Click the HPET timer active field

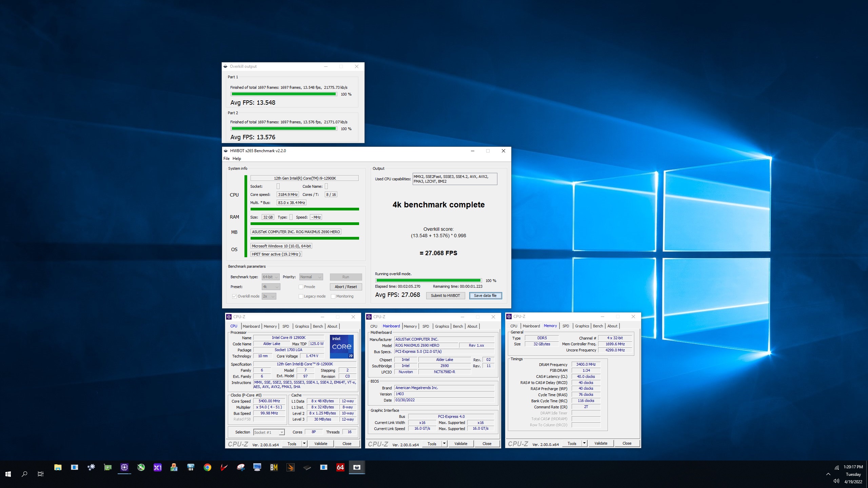[x=276, y=254]
